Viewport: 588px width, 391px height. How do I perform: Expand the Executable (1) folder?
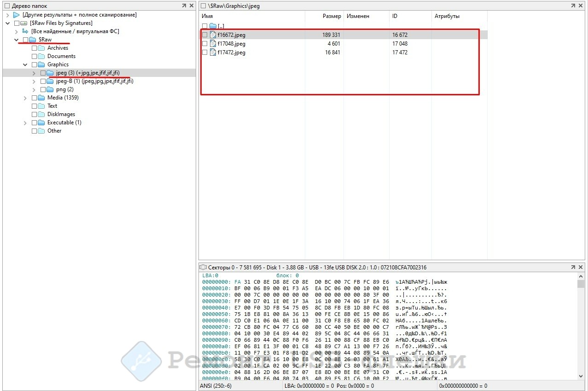pyautogui.click(x=25, y=123)
